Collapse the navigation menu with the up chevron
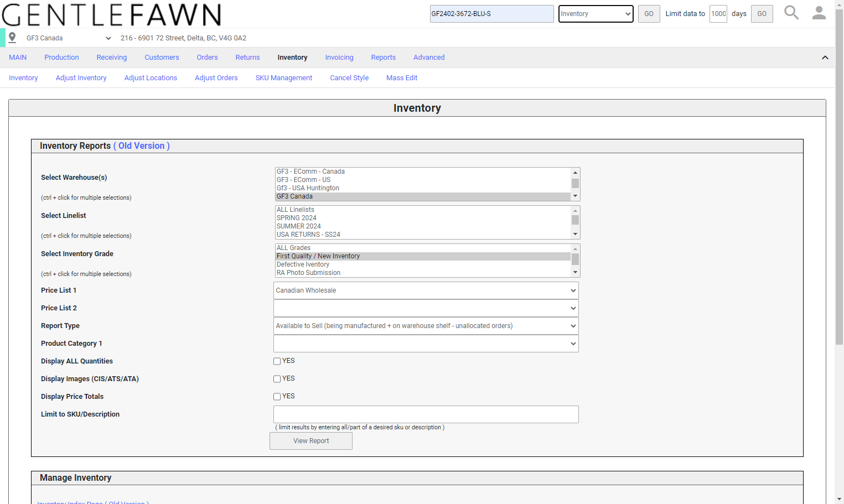This screenshot has width=844, height=504. click(x=825, y=58)
